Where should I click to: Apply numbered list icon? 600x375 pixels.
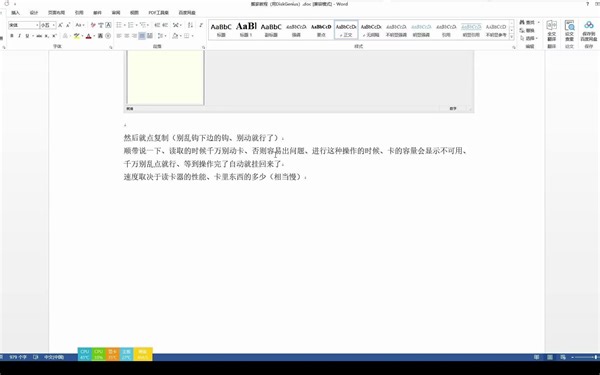point(130,25)
